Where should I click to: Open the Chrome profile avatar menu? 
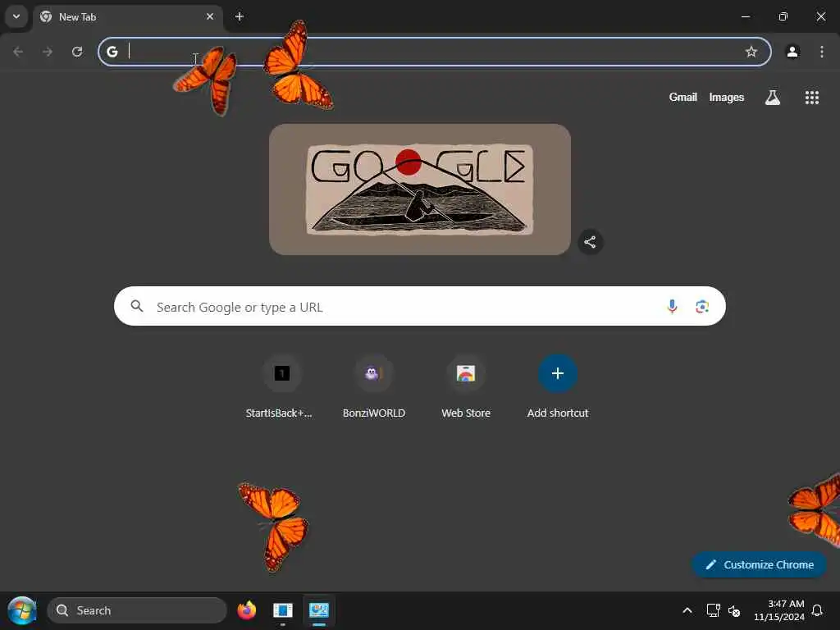[x=792, y=52]
